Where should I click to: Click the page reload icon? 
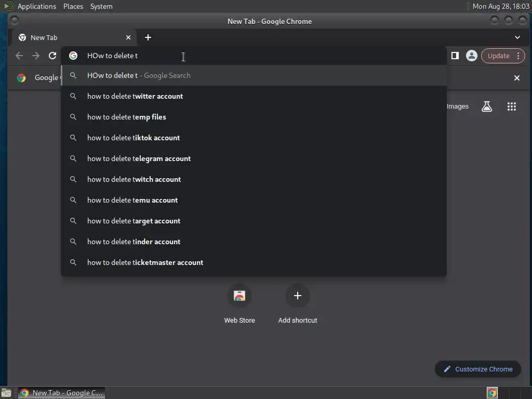click(x=52, y=56)
